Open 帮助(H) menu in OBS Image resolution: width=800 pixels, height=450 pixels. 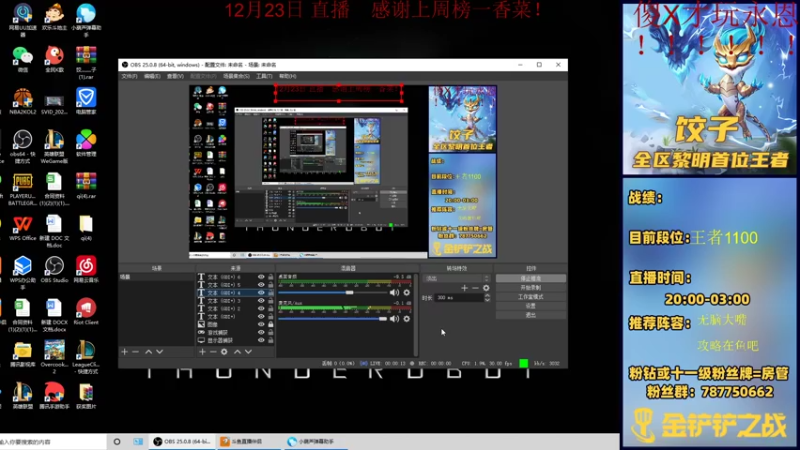pos(288,76)
